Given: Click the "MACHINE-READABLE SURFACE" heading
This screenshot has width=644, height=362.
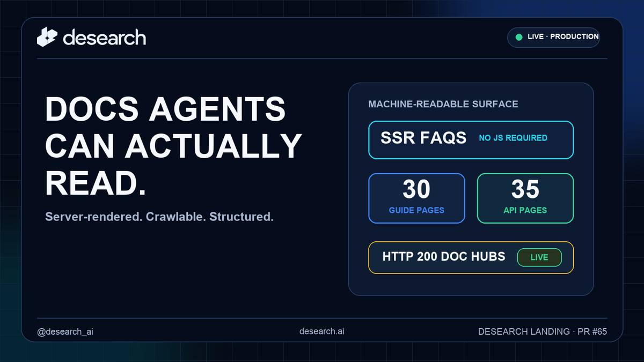Looking at the screenshot, I should (443, 104).
